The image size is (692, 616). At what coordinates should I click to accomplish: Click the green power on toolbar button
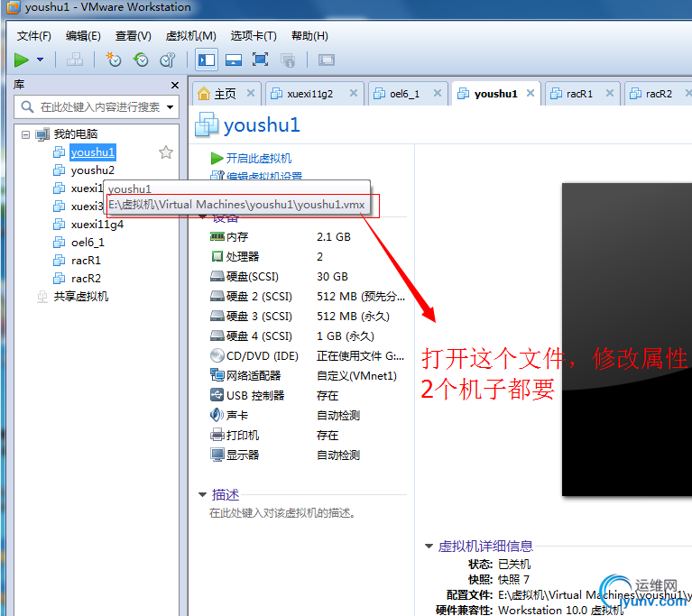click(21, 60)
